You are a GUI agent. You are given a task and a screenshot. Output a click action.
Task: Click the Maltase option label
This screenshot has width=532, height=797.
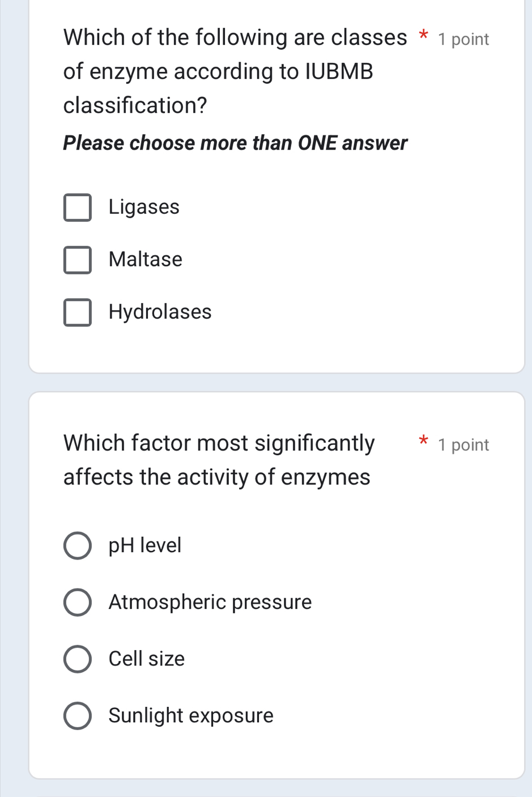click(145, 260)
